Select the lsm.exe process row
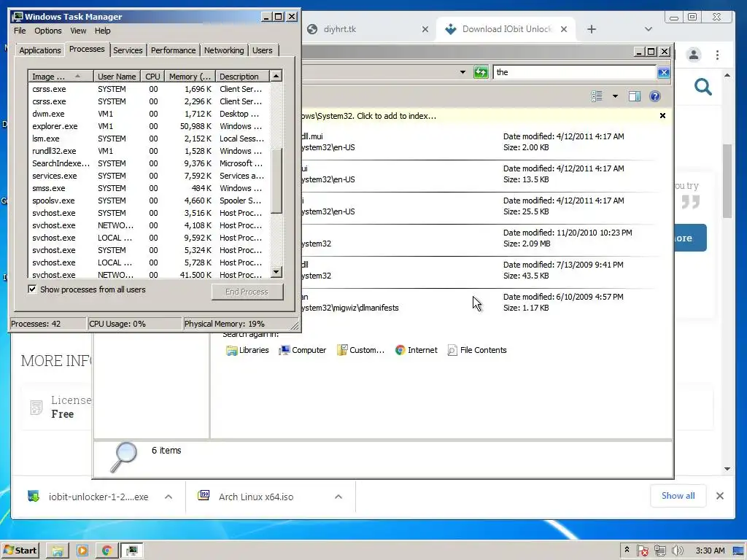The image size is (747, 560). (x=149, y=139)
